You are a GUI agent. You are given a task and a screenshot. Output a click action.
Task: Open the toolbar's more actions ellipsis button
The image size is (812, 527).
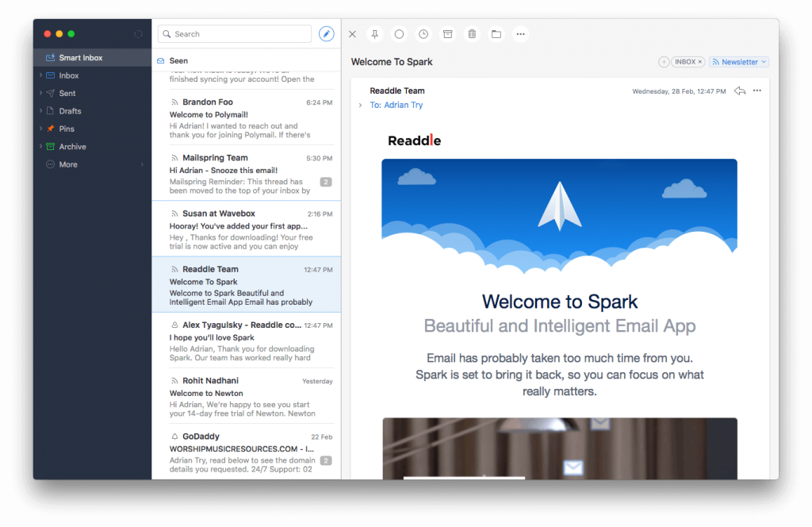520,34
